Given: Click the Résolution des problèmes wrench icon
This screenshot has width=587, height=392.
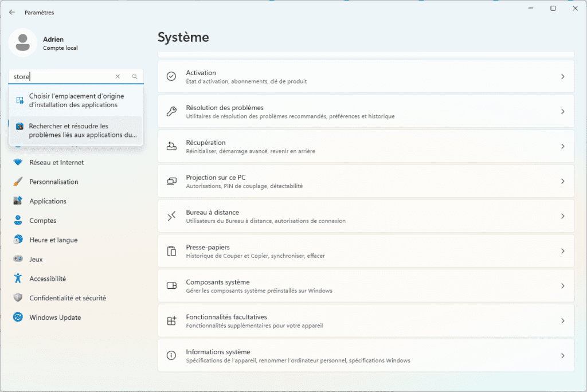Looking at the screenshot, I should (171, 111).
